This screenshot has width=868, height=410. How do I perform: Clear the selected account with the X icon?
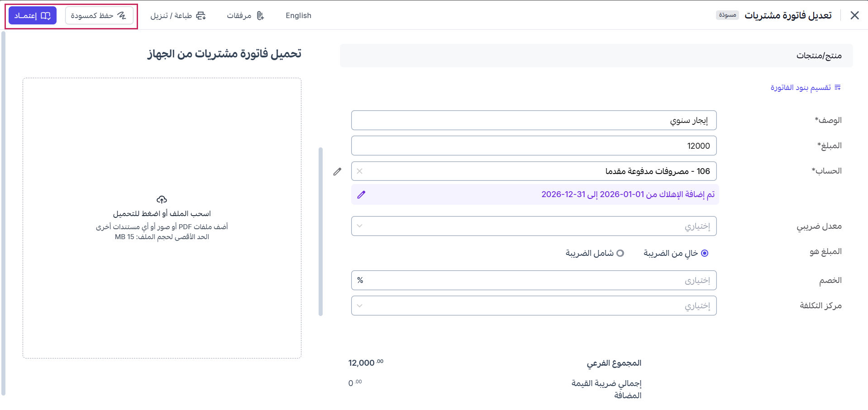pyautogui.click(x=360, y=171)
